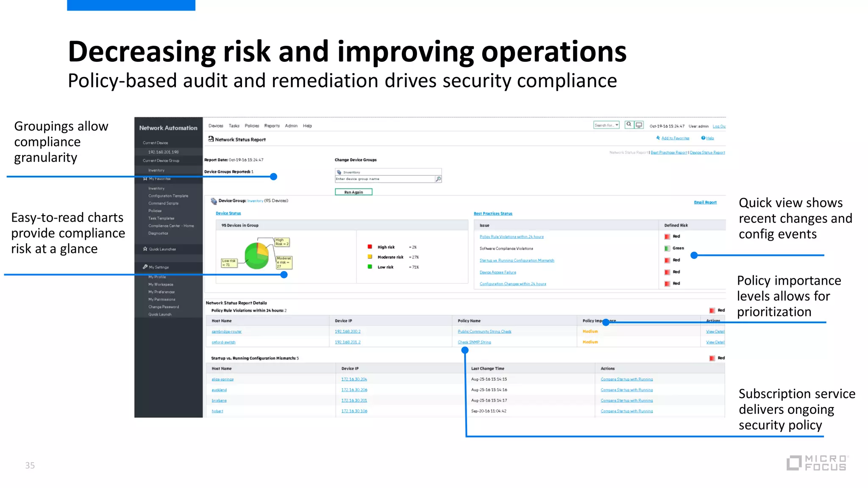The height and width of the screenshot is (488, 868).
Task: Click the red flag for Configuration Changes row
Action: (x=667, y=284)
